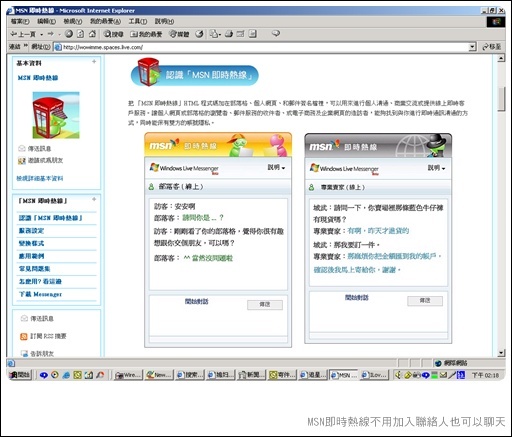Open the Messenger icon in toolbar
The width and height of the screenshot is (512, 437).
tap(276, 34)
